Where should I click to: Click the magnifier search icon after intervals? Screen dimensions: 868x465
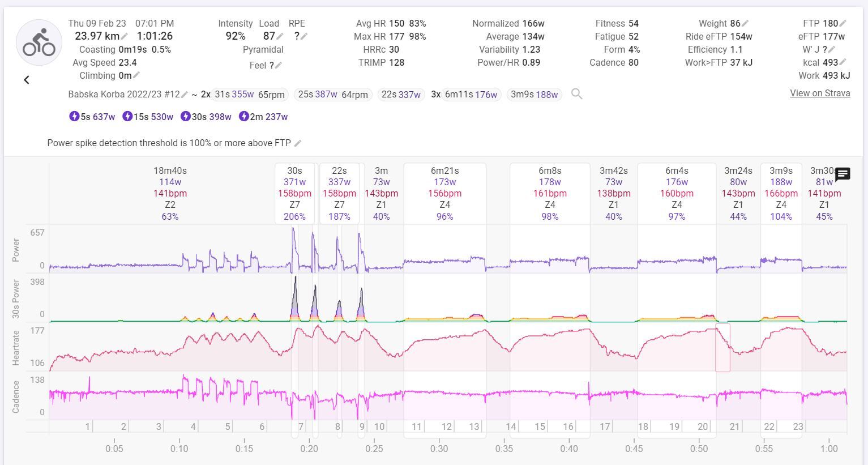(576, 94)
